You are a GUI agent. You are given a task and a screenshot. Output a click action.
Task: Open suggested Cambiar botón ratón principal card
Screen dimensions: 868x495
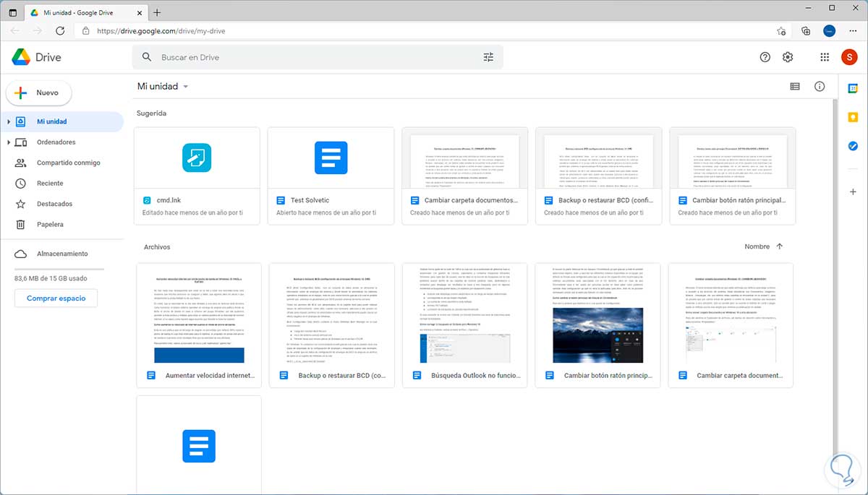733,176
